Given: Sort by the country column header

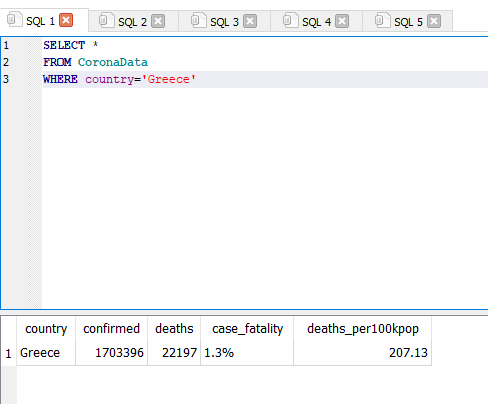Looking at the screenshot, I should pyautogui.click(x=46, y=329).
